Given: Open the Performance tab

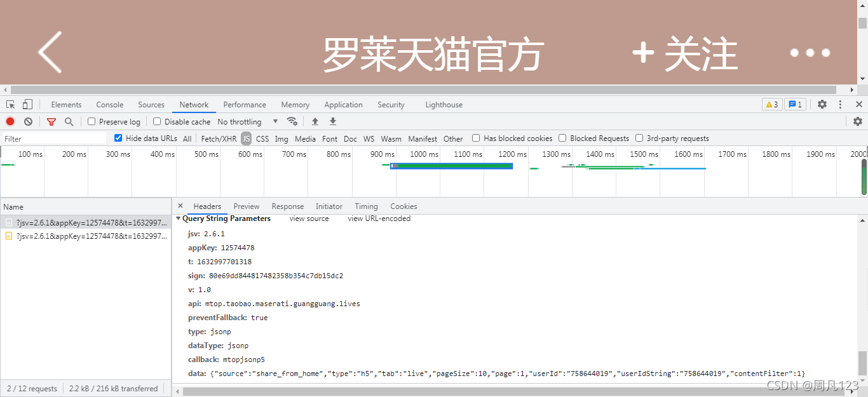Looking at the screenshot, I should click(x=245, y=105).
